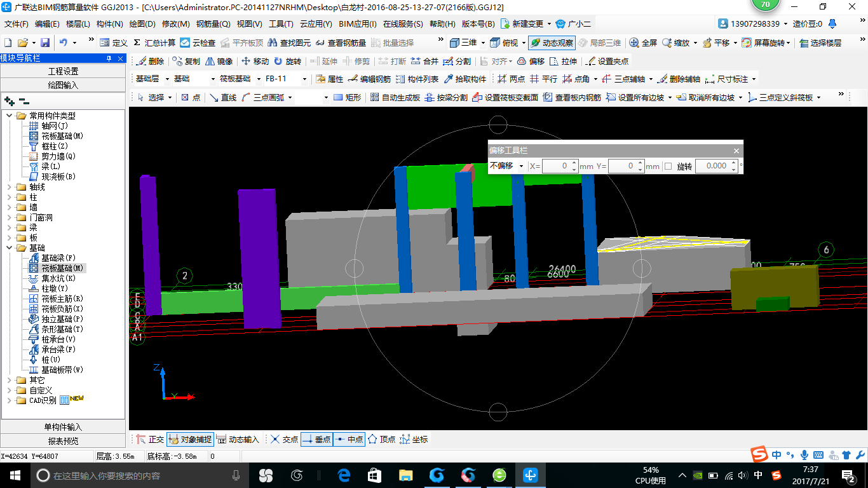Image resolution: width=868 pixels, height=488 pixels.
Task: Open the 筏板基础 component type dropdown
Action: coord(258,79)
